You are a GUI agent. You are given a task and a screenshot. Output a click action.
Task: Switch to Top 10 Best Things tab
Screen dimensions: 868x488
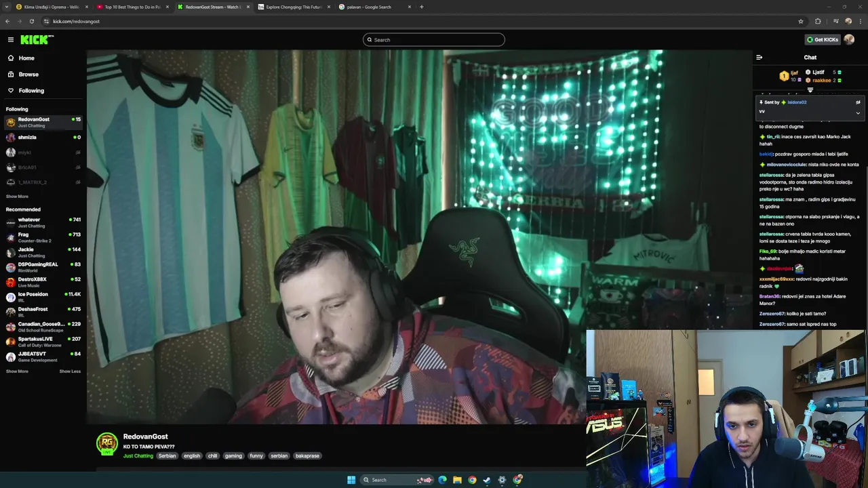point(132,7)
